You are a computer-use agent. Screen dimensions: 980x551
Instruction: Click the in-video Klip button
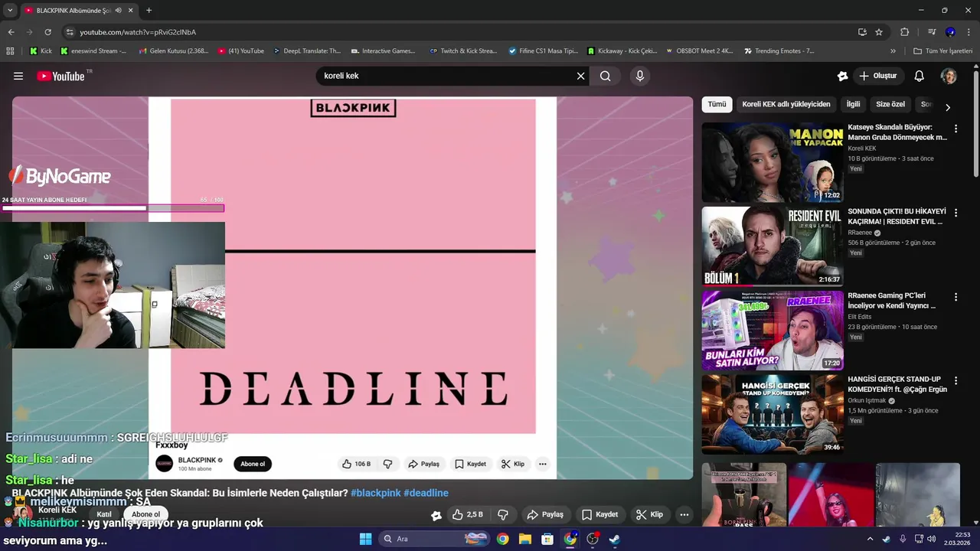coord(513,464)
